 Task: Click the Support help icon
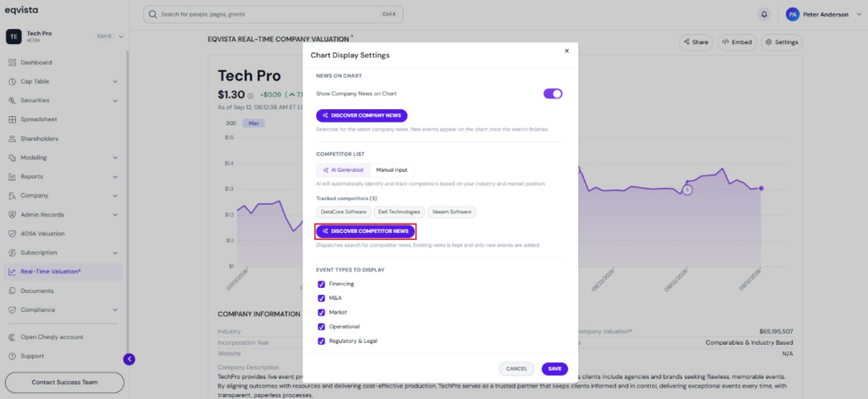(12, 357)
